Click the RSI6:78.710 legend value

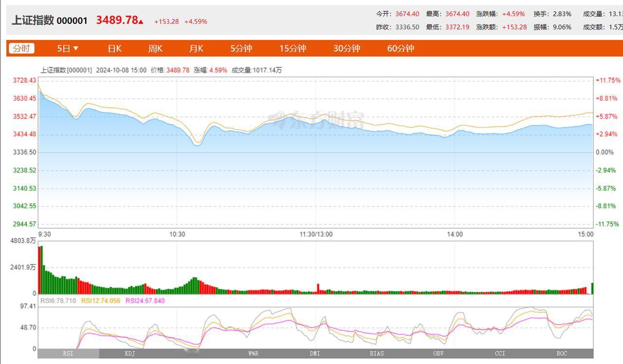58,301
